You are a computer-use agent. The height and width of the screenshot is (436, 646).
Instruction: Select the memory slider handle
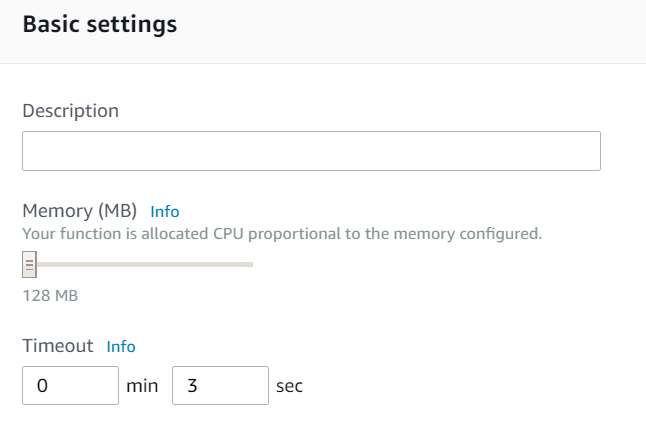29,265
